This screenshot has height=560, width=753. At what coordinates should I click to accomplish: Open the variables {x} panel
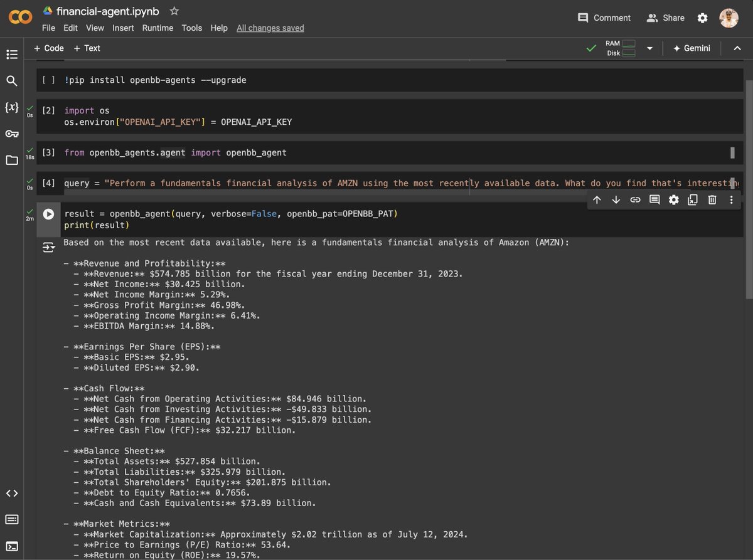pos(12,107)
